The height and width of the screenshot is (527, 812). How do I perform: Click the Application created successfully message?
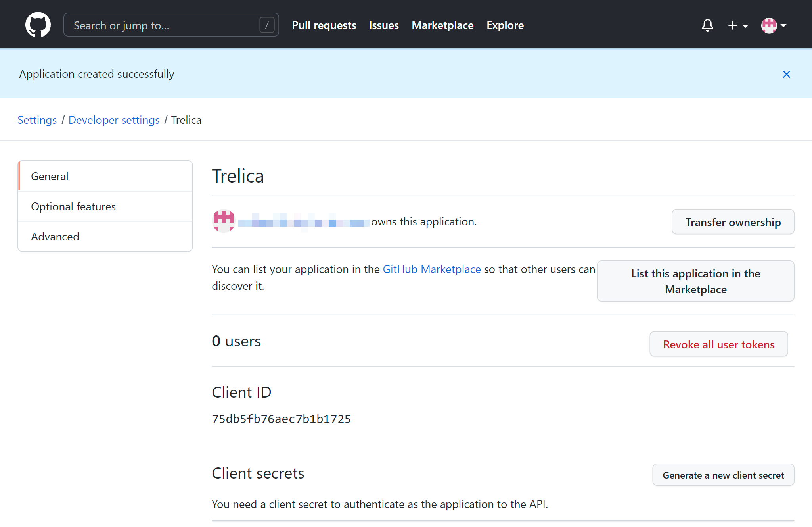click(97, 74)
